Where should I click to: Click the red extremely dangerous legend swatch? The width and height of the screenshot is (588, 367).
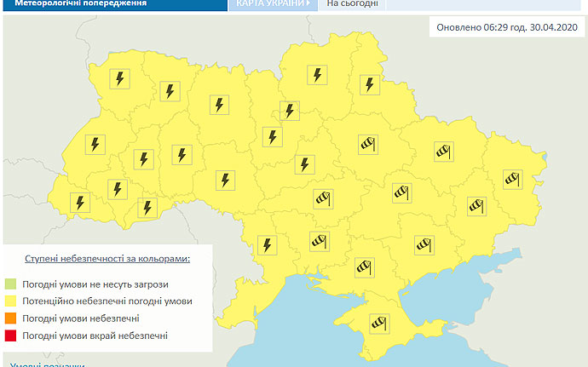tap(12, 335)
